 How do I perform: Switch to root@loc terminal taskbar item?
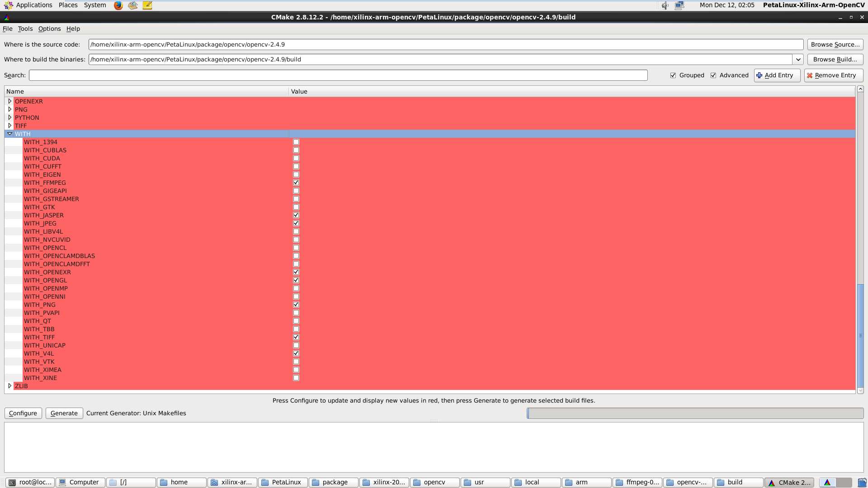click(30, 483)
